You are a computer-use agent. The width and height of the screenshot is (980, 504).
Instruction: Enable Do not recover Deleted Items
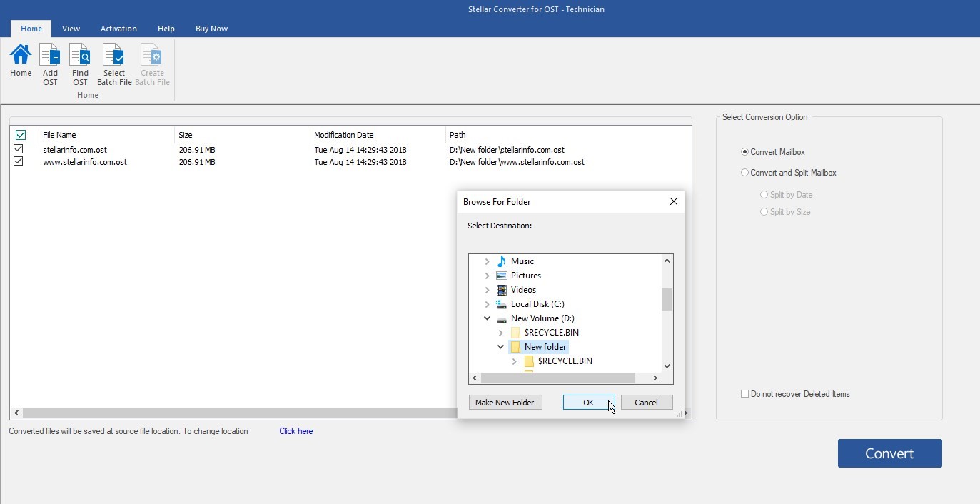click(x=744, y=394)
